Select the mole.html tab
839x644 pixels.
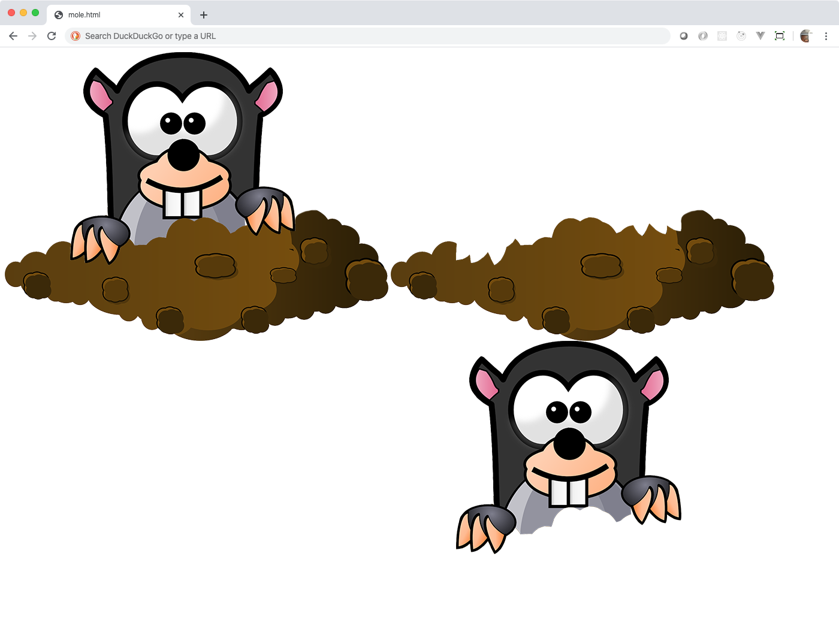pyautogui.click(x=119, y=15)
